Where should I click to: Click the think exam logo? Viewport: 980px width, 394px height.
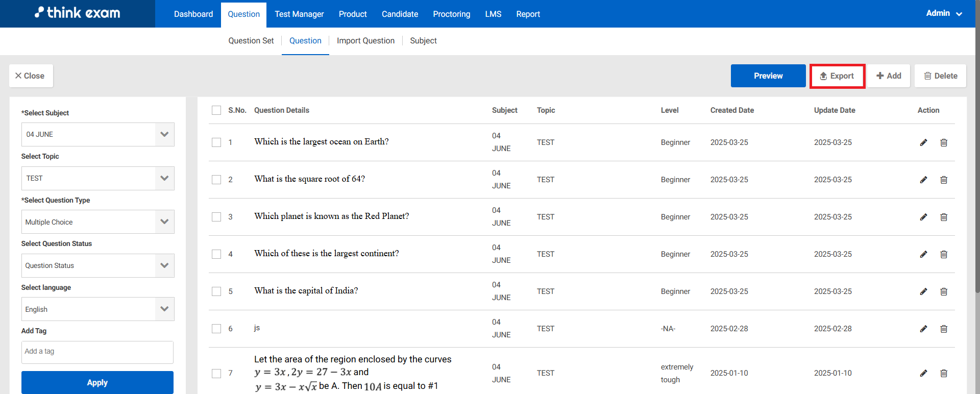point(78,13)
